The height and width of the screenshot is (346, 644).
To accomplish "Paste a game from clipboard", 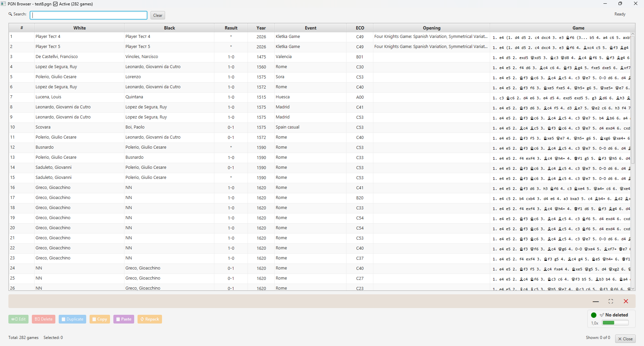I will coord(124,319).
